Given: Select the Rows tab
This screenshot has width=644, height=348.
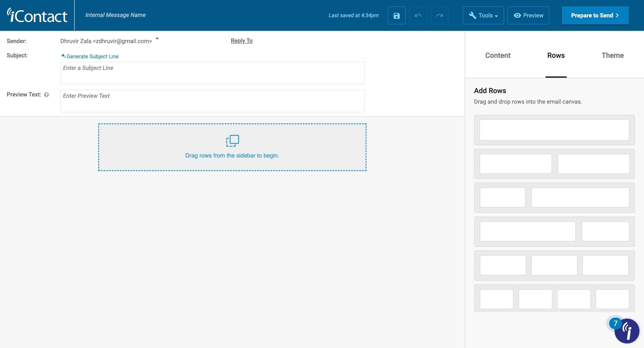Looking at the screenshot, I should (x=556, y=55).
